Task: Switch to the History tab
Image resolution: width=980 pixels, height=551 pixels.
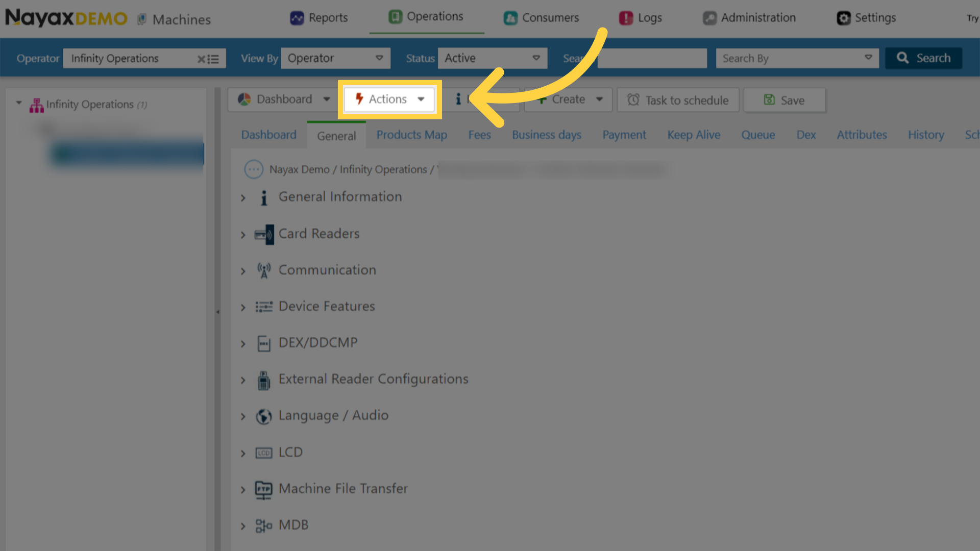Action: tap(926, 135)
